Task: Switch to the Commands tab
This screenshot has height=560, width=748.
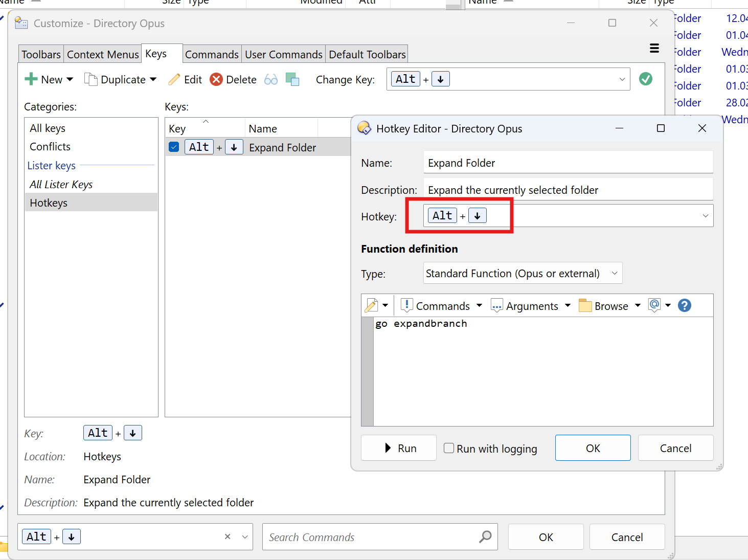Action: (212, 54)
